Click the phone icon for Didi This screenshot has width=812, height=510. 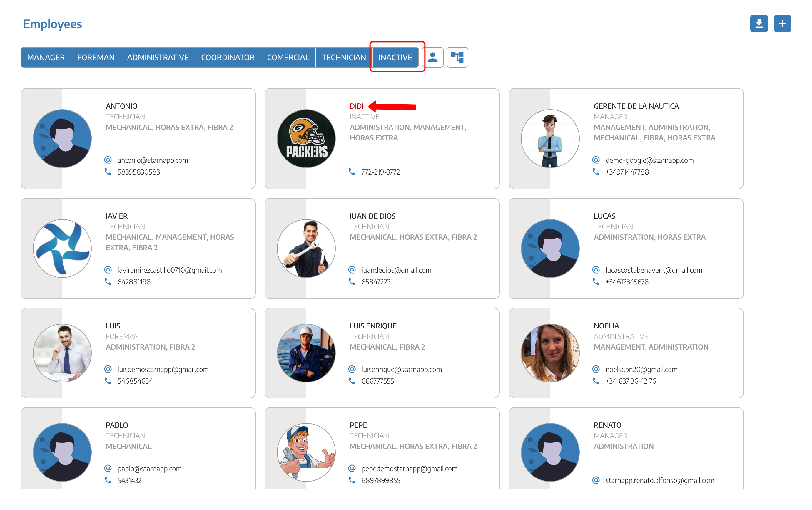[x=352, y=172]
